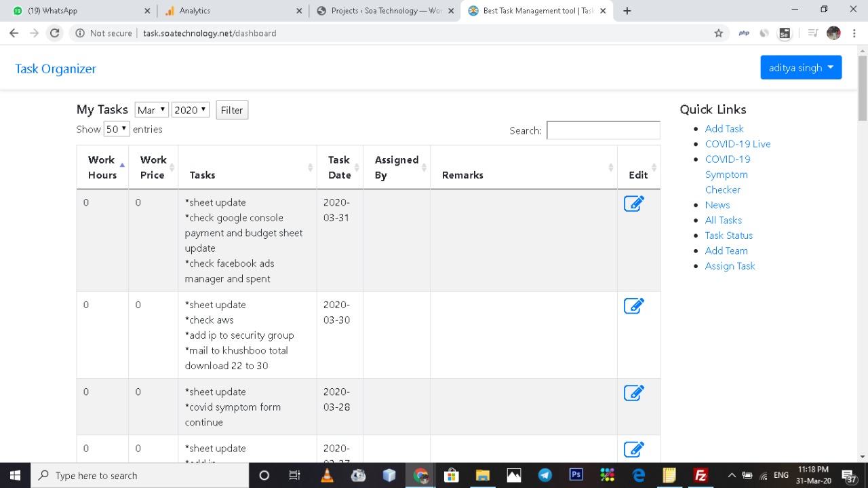The image size is (868, 488).
Task: Open the 2020 year dropdown
Action: tap(191, 109)
